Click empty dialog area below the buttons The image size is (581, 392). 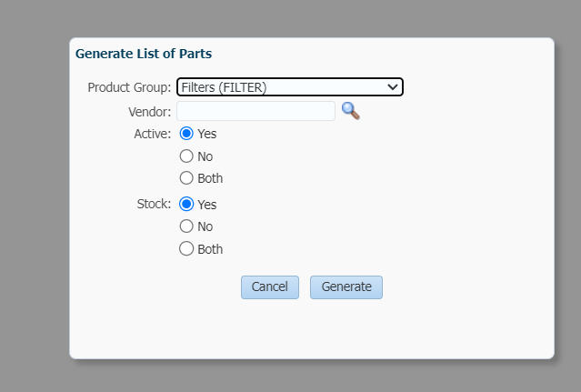pos(311,328)
